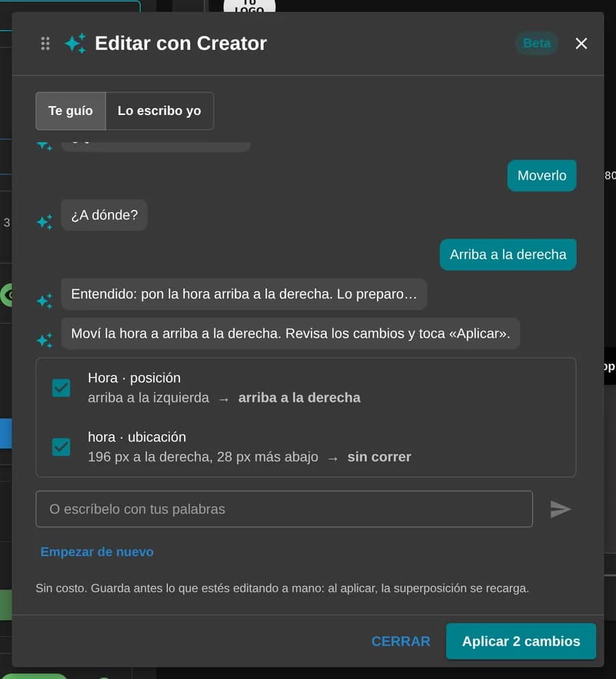Click the Arriba a la derecha bubble
Image resolution: width=616 pixels, height=679 pixels.
508,255
